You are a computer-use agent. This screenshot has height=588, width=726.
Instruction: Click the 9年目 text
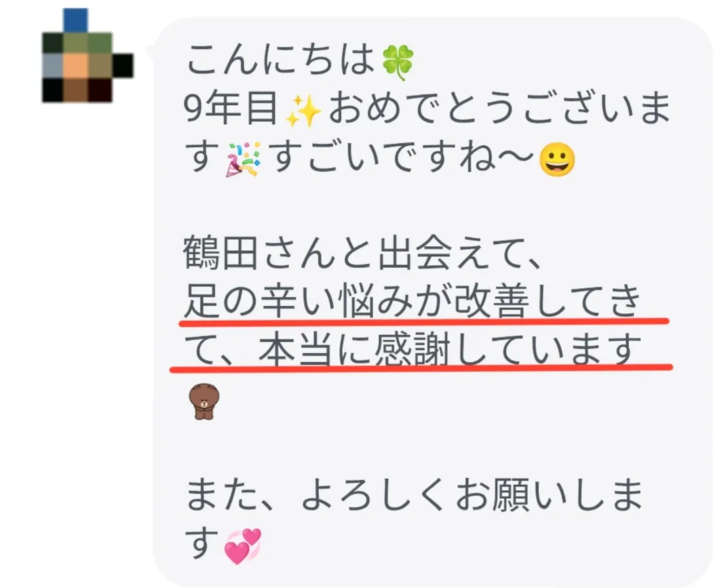(x=231, y=110)
